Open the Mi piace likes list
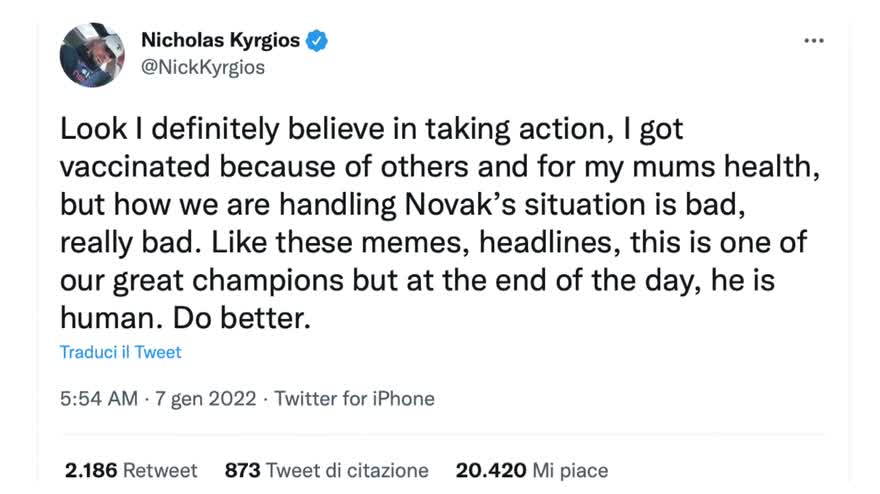Viewport: 880px width, 494px height. pos(570,470)
